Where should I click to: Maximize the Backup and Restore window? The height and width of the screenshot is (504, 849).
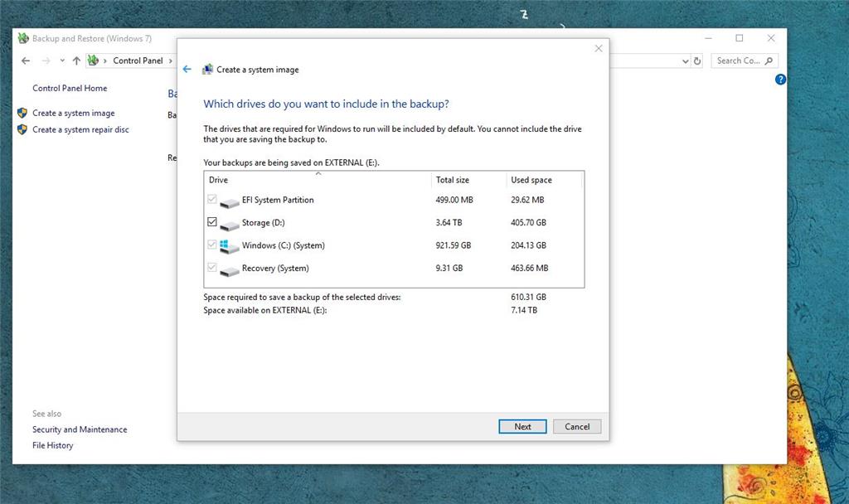(x=739, y=38)
